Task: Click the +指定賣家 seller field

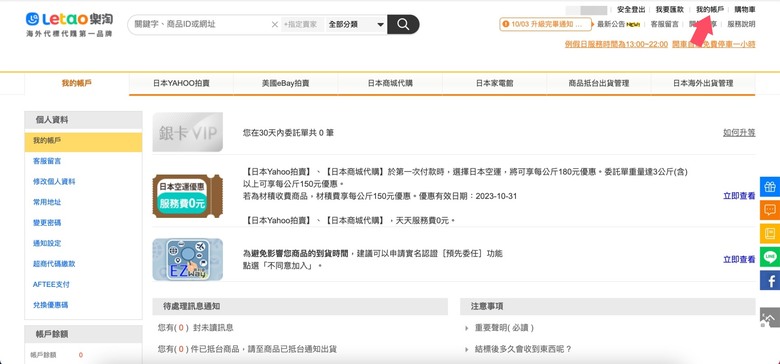Action: (x=302, y=24)
